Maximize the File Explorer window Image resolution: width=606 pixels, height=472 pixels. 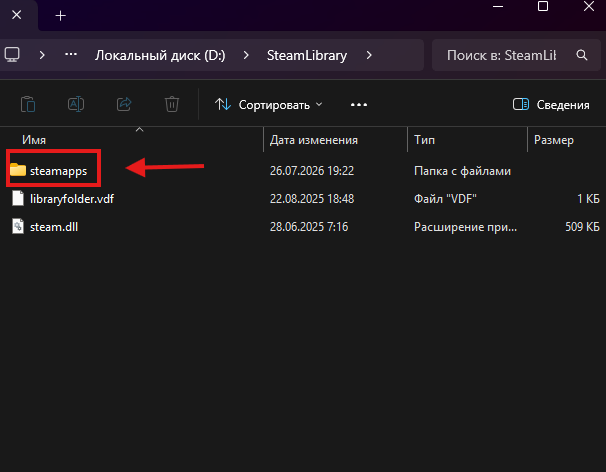tap(543, 6)
